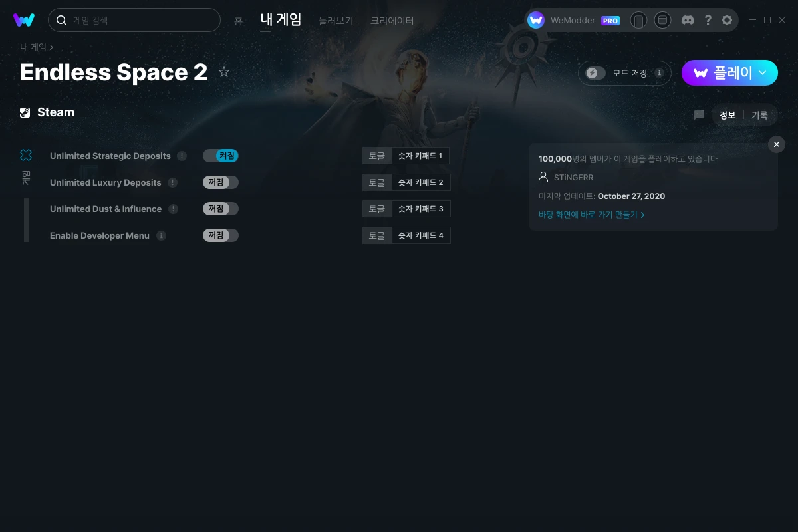Click info icon next to Unlimited Dust & Influence
The width and height of the screenshot is (798, 532).
pos(174,209)
